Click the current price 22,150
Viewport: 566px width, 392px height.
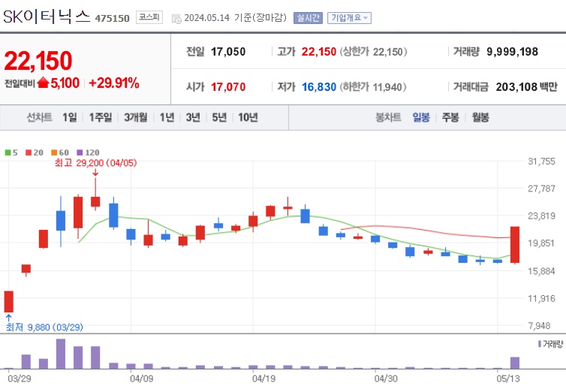tap(38, 61)
